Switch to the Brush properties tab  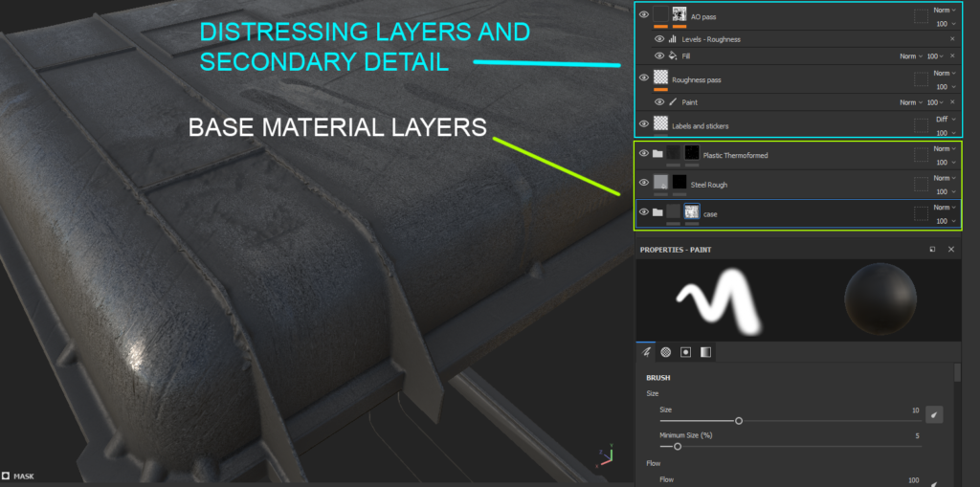(x=646, y=352)
